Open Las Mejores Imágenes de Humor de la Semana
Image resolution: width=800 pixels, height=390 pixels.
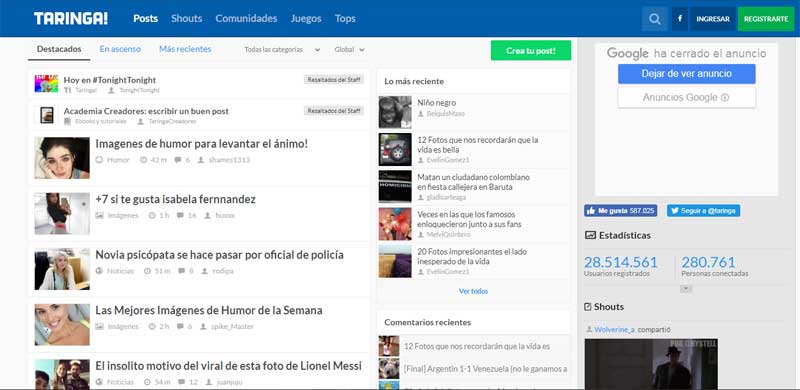(209, 310)
